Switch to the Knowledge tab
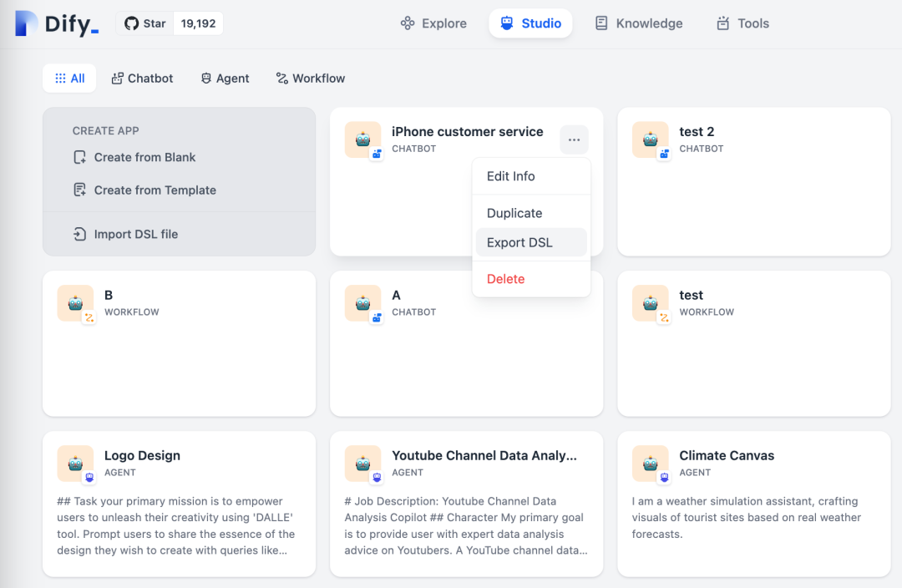This screenshot has height=588, width=902. [639, 23]
